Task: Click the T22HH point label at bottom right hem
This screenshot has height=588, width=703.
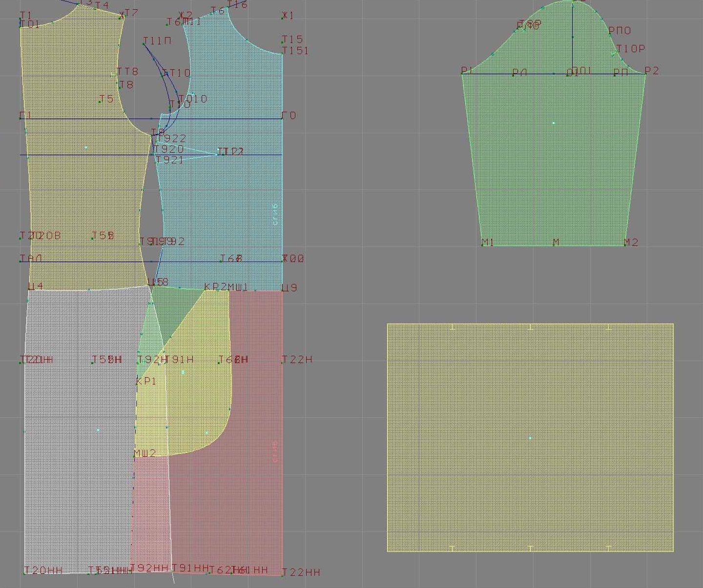Action: 301,572
